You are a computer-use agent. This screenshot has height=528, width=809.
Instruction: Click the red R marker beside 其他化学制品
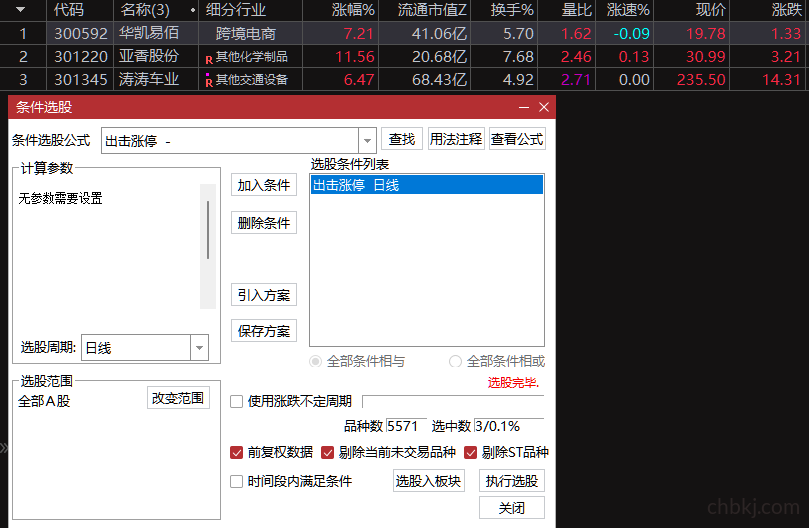coord(209,60)
